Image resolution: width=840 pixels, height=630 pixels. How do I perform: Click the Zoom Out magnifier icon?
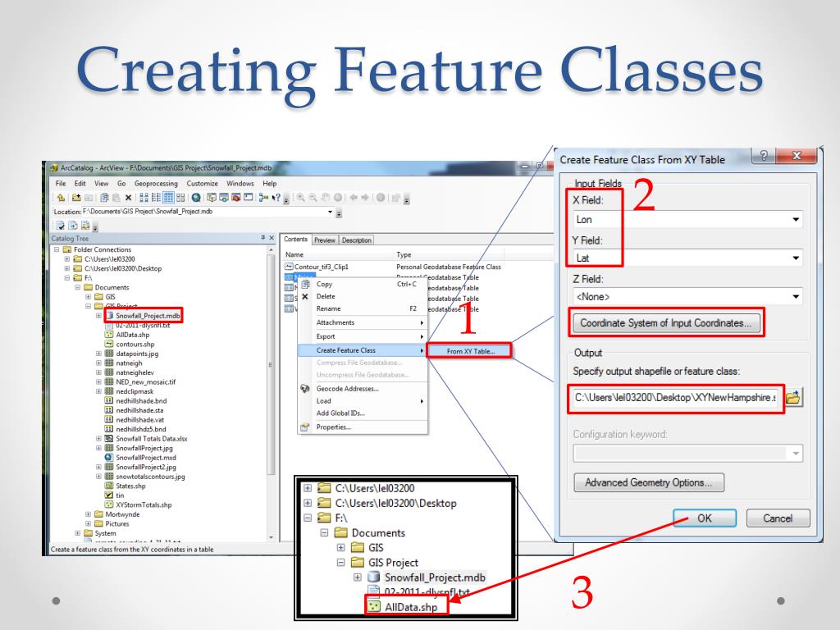(313, 198)
